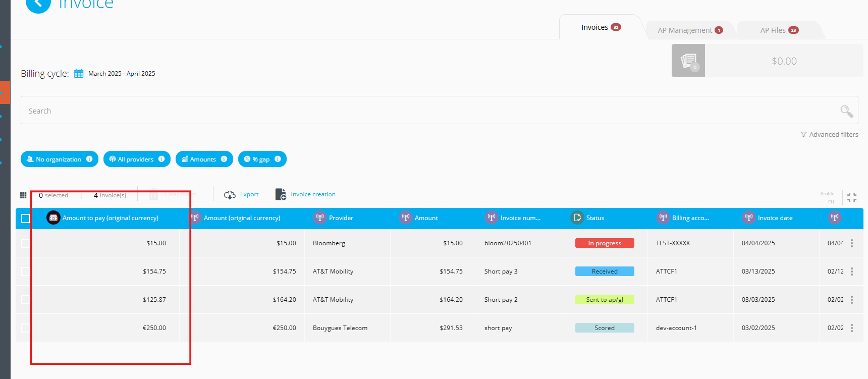Expand Advanced filters
This screenshot has width=868, height=379.
829,135
